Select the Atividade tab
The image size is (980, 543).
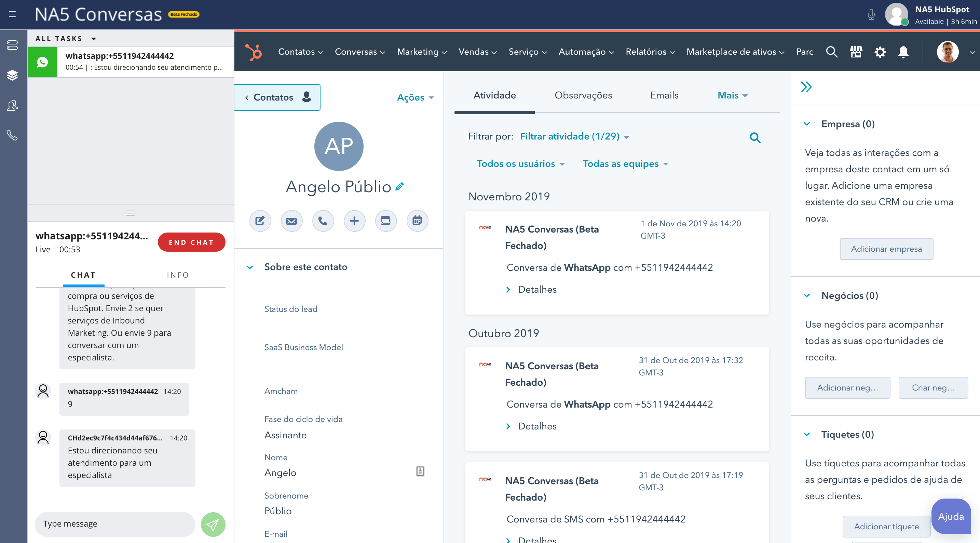point(494,95)
